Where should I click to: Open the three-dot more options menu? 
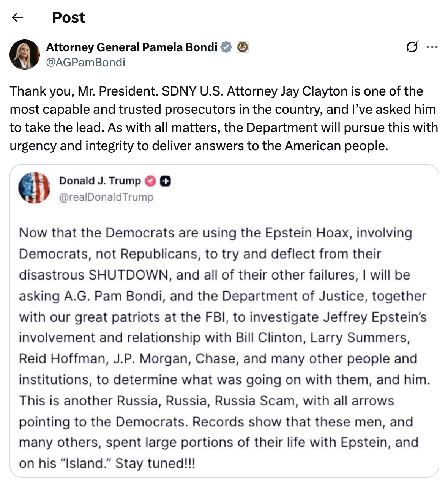[x=432, y=47]
